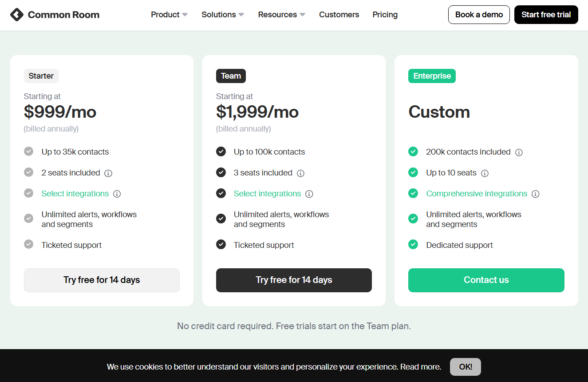The width and height of the screenshot is (588, 382).
Task: Click 'Try free for 14 days' on Team plan
Action: 294,280
